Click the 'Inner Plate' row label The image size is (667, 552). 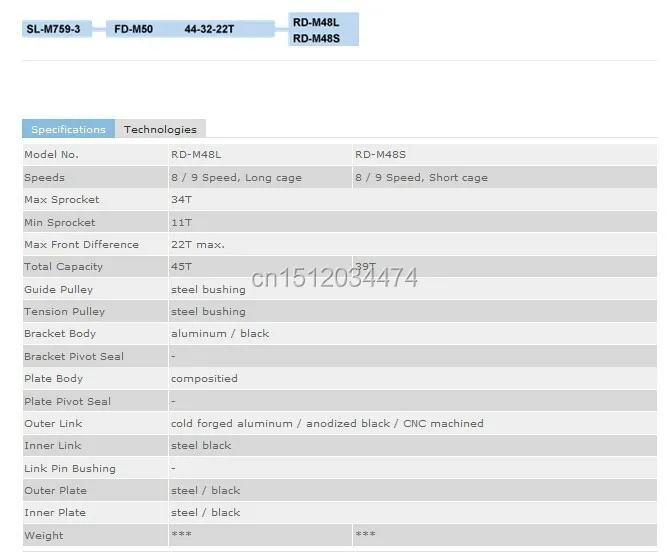click(x=55, y=512)
